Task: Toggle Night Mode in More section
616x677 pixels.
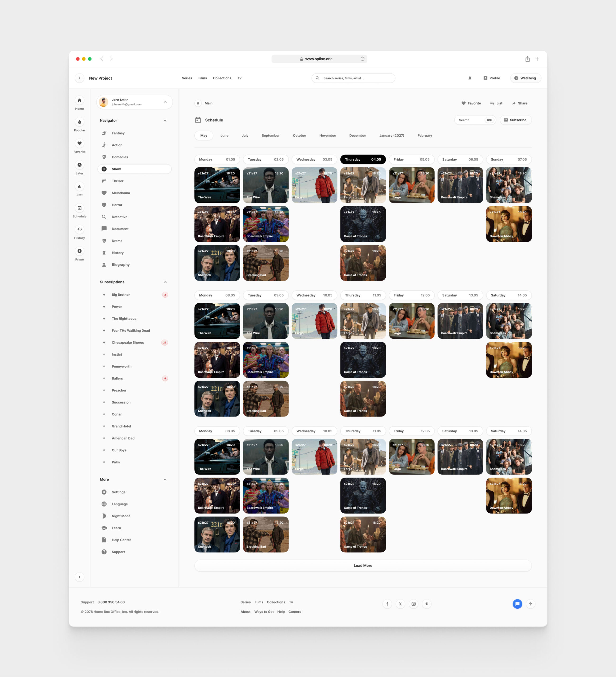Action: point(121,516)
